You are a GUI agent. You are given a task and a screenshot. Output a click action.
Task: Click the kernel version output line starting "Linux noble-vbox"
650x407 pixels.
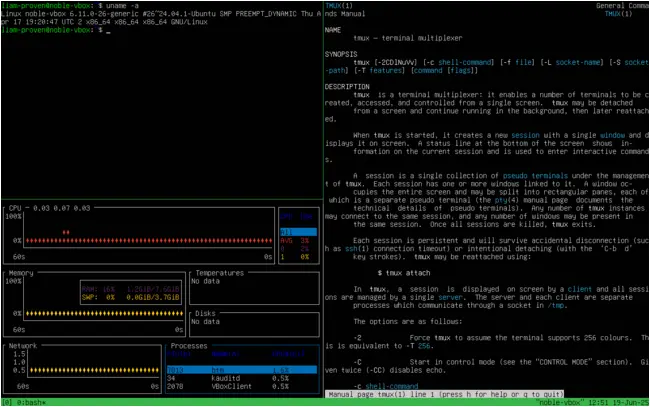click(x=161, y=14)
